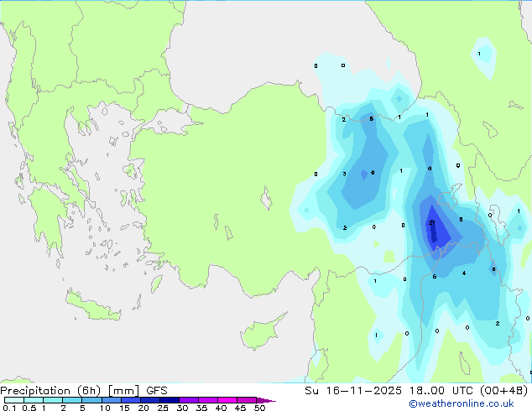Click the 30–35 mm purple legend swatch

(188, 400)
